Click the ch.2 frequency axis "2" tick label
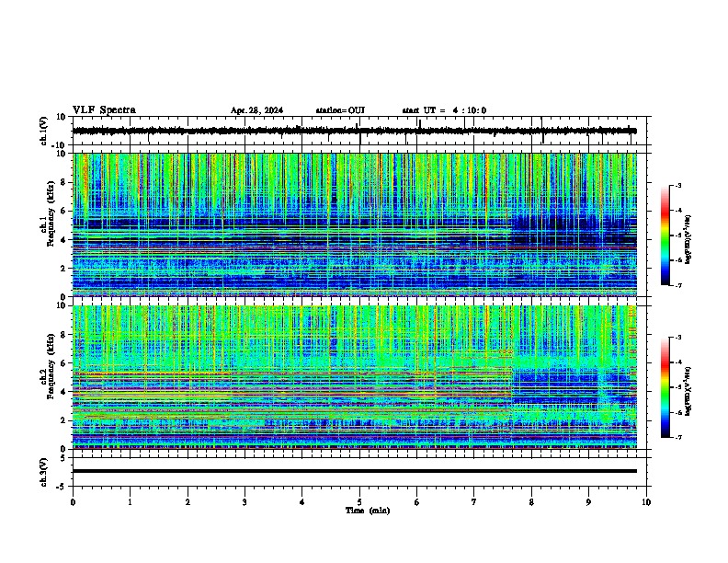 [63, 420]
